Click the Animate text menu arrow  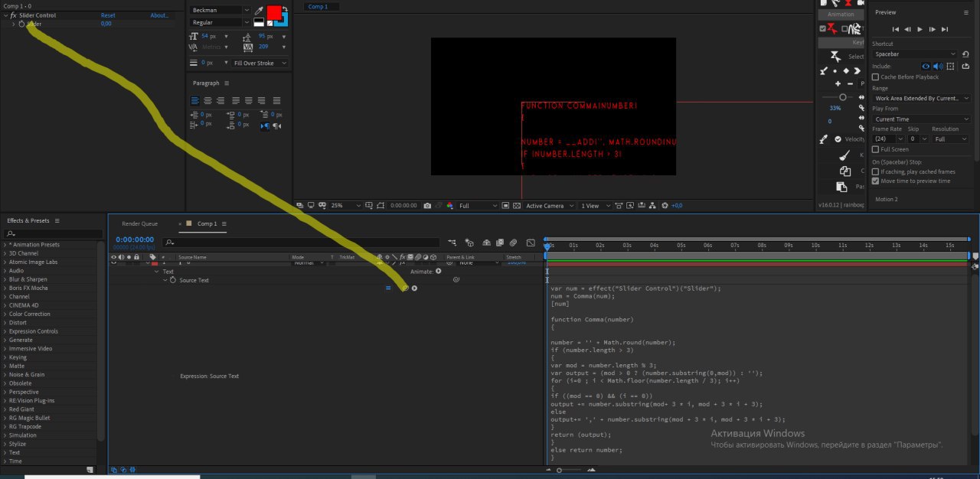(439, 271)
